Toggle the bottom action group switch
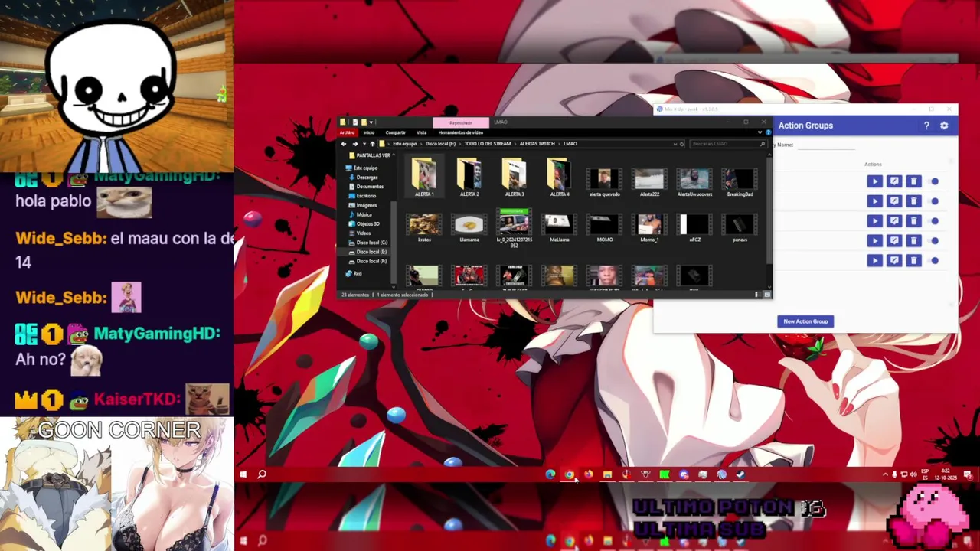 (x=935, y=261)
